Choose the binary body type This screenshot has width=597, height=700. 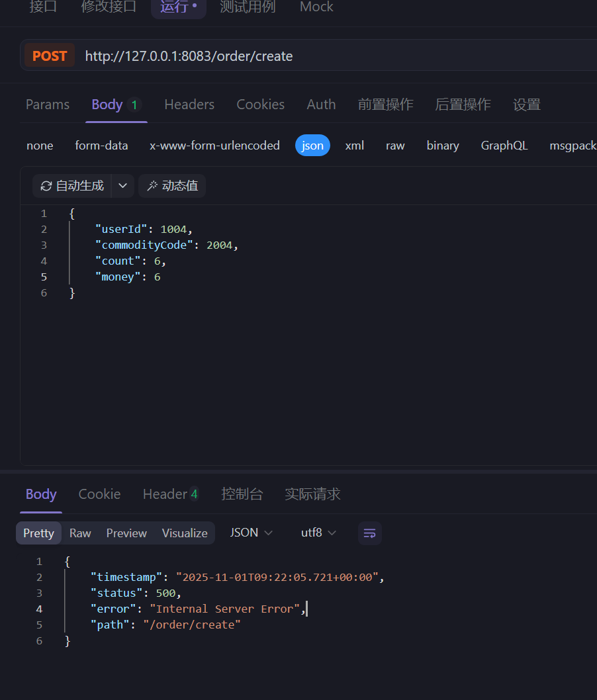pyautogui.click(x=442, y=146)
